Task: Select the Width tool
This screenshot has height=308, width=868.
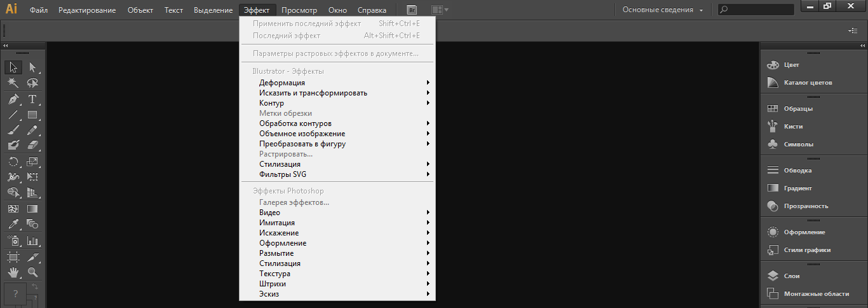Action: (13, 177)
